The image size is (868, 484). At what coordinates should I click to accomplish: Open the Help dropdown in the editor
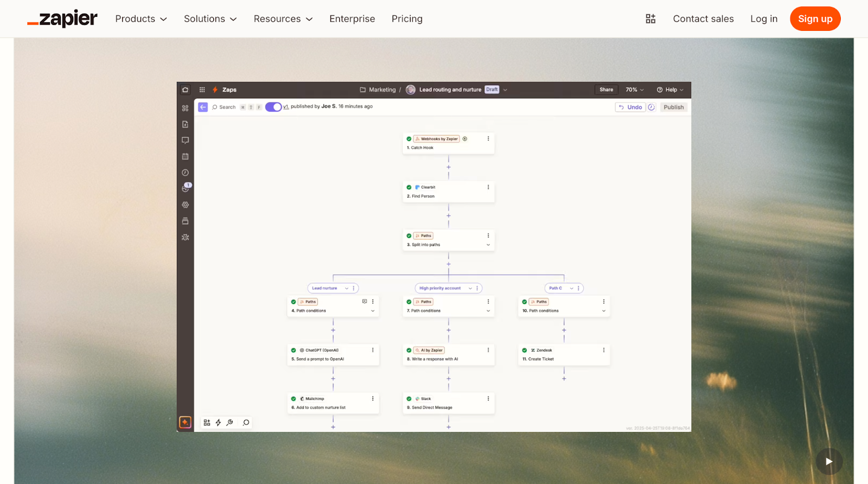tap(670, 90)
